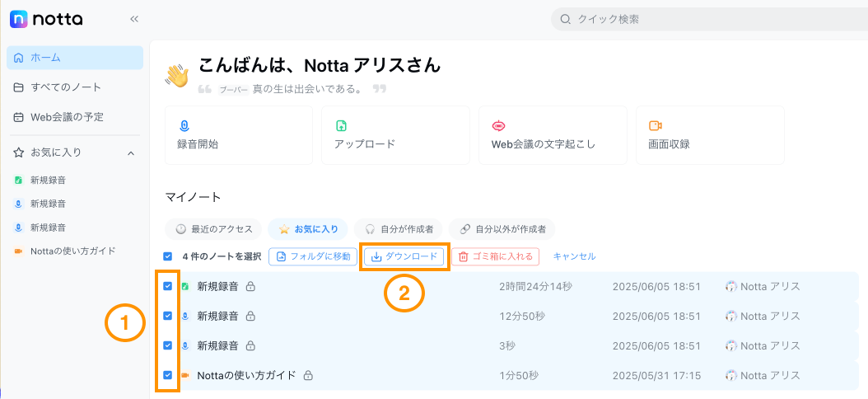Click the Notta logo

point(46,20)
